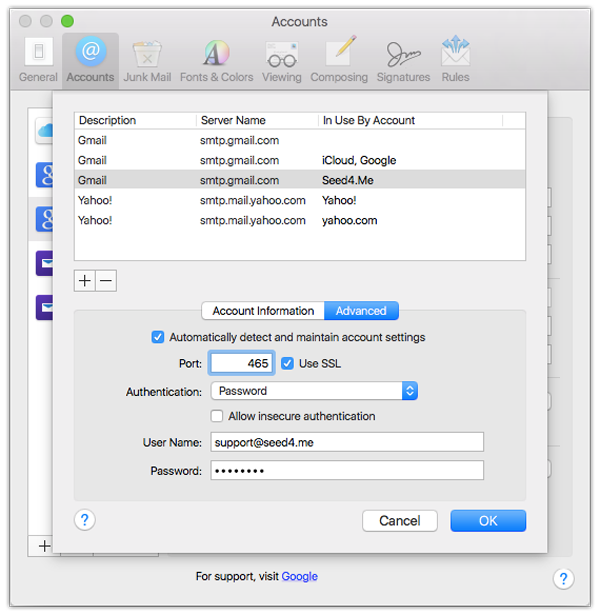Sort by Server Name column header
This screenshot has height=615, width=600.
[x=257, y=120]
